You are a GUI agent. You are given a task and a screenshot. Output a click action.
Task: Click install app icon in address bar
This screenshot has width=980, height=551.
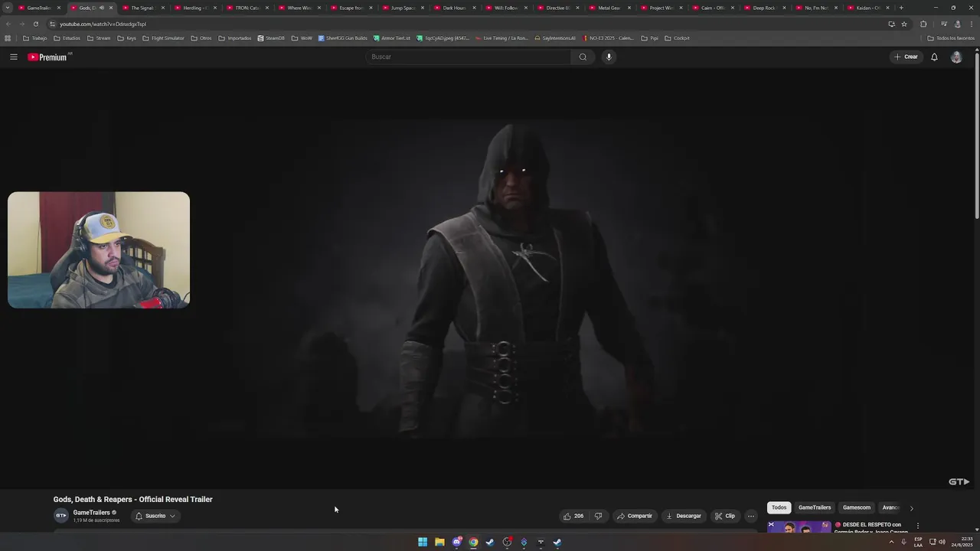coord(891,24)
